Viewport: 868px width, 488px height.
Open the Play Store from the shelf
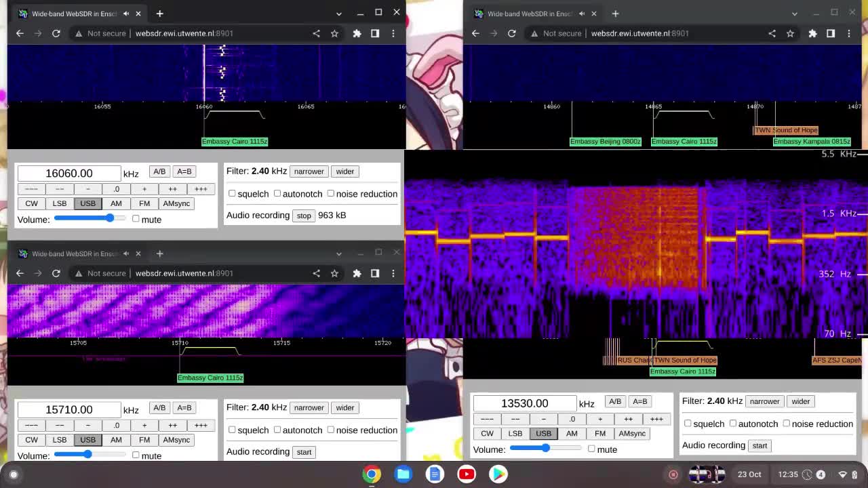point(498,474)
